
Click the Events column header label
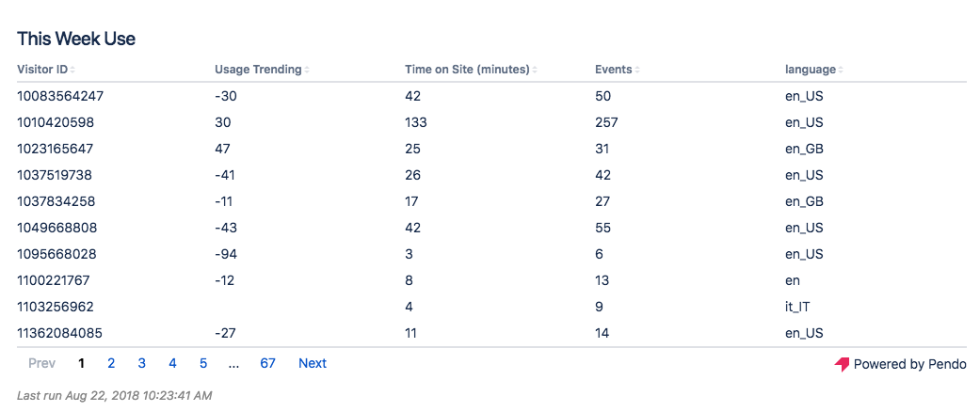click(x=613, y=70)
